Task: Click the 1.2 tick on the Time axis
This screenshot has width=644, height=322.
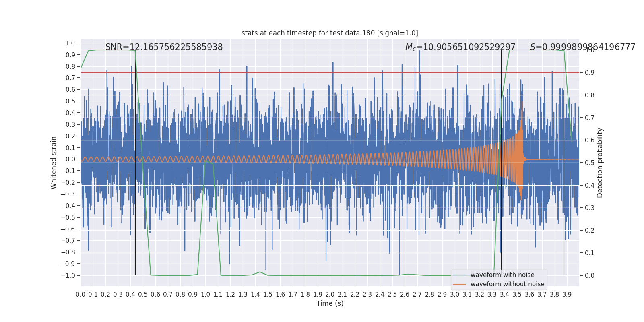Action: pos(230,295)
